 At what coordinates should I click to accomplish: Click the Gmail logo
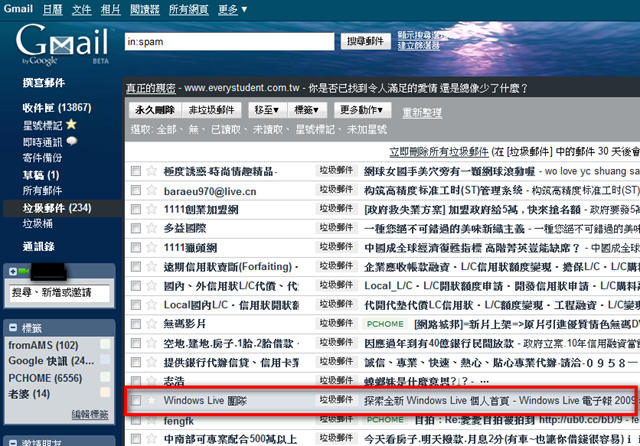[x=62, y=44]
